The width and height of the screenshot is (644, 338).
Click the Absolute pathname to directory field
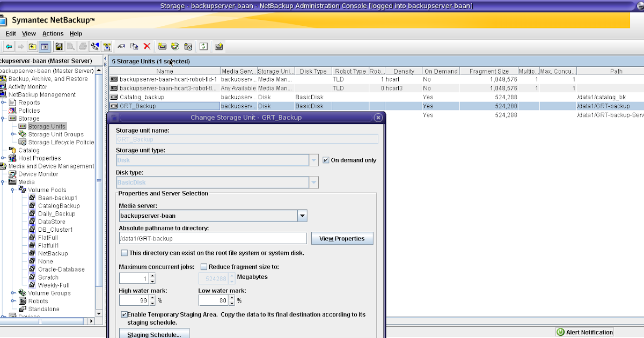click(213, 238)
